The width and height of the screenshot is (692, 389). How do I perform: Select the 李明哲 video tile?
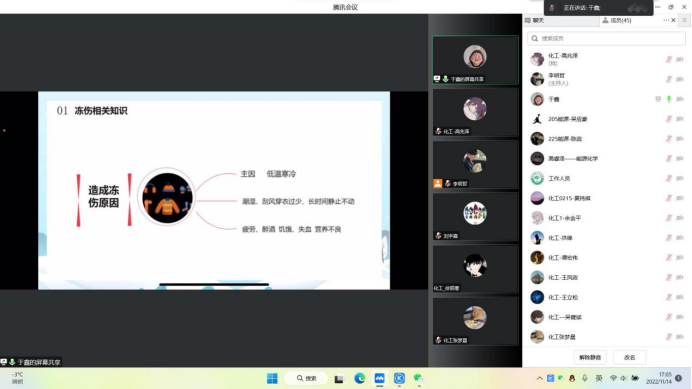[x=475, y=164]
